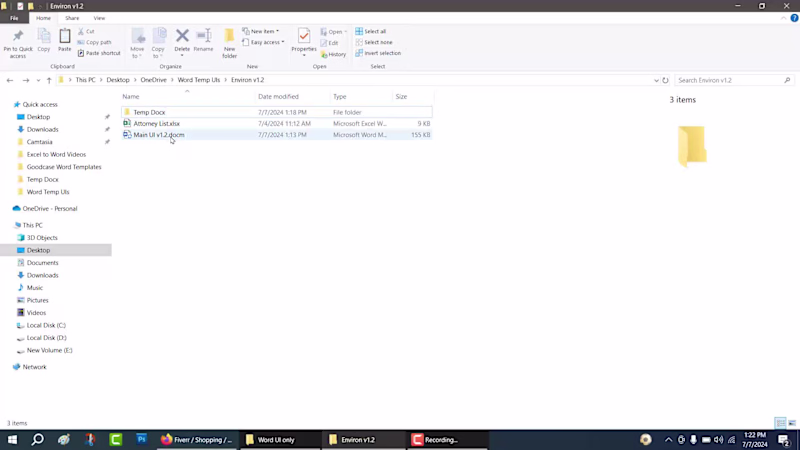
Task: Click OneDrive in the address path
Action: pyautogui.click(x=154, y=80)
